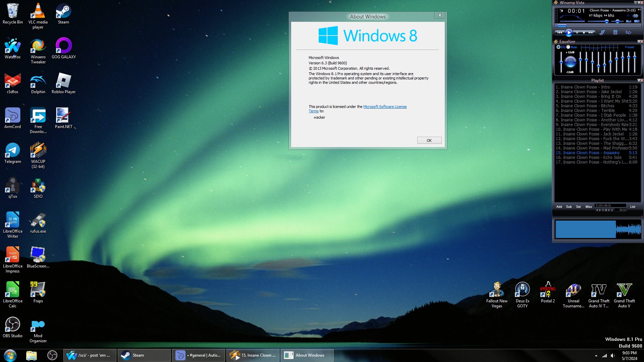The width and height of the screenshot is (644, 362).
Task: Select the Roblox Player icon
Action: point(64,84)
